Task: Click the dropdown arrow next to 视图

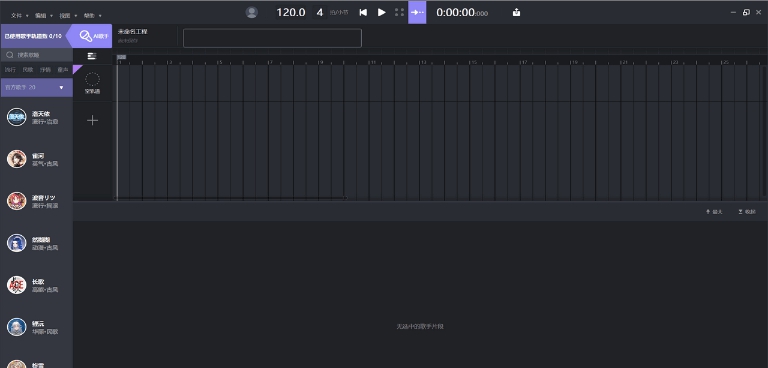Action: (75, 16)
